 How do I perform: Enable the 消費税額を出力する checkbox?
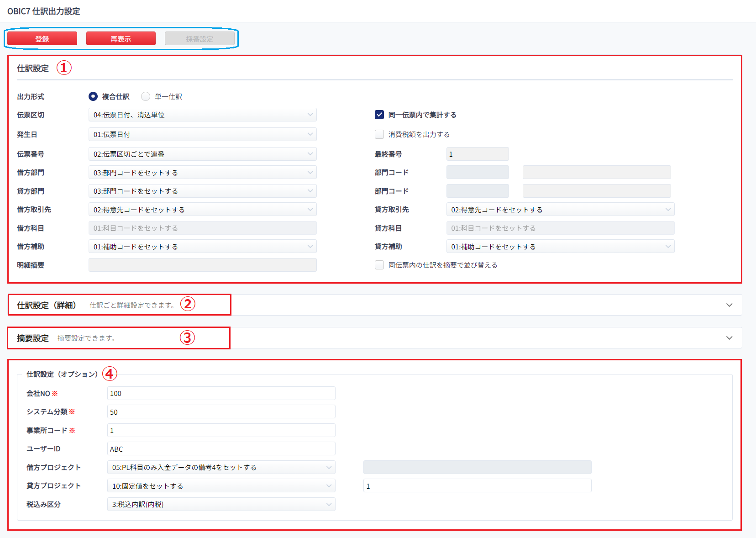379,134
